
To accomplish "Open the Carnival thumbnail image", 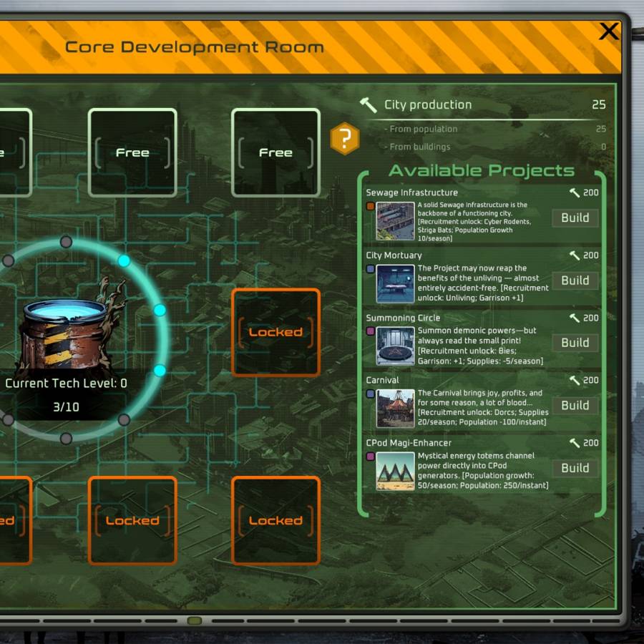I will [x=395, y=409].
